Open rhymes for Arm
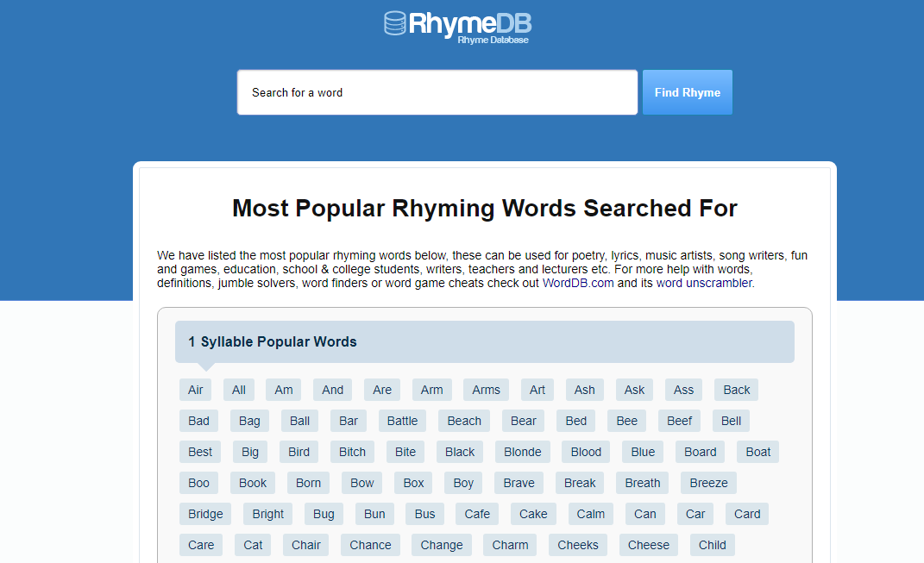This screenshot has height=563, width=924. (432, 390)
